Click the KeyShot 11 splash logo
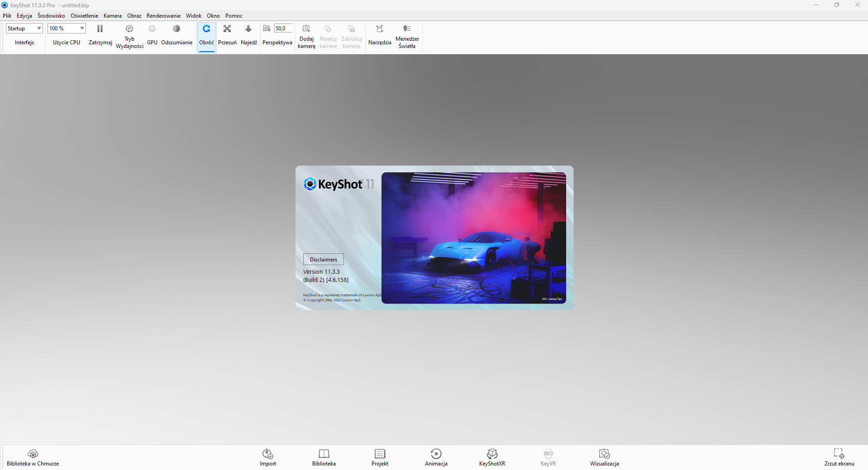Screen dimensions: 868x470 coord(339,184)
